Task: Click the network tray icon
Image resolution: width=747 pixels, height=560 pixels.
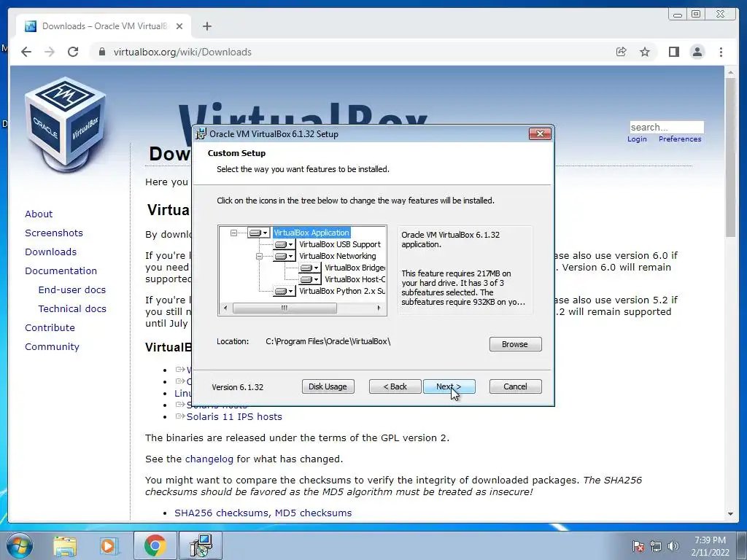Action: (x=656, y=545)
